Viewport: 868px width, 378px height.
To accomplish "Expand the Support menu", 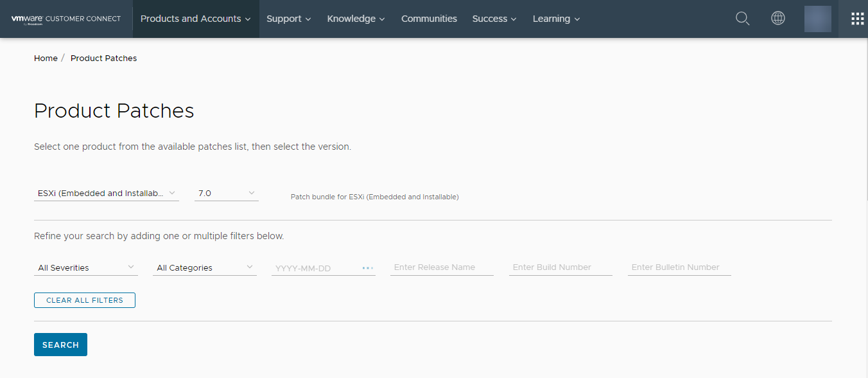I will click(289, 19).
